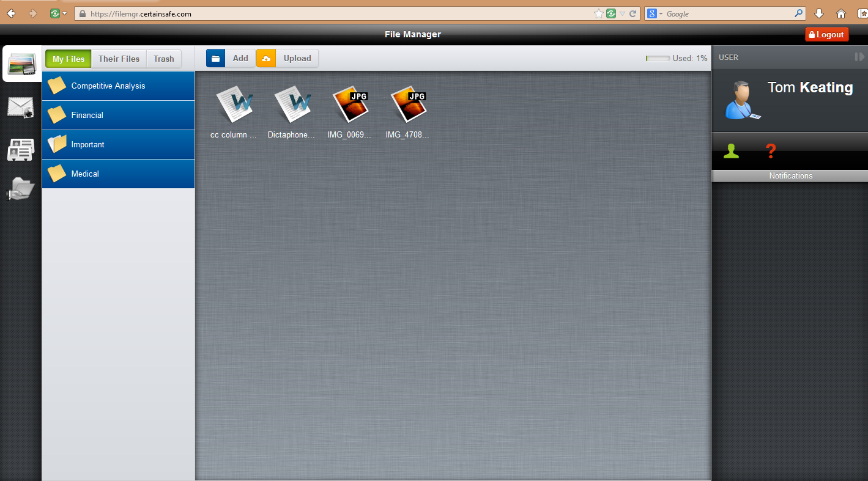This screenshot has width=868, height=481.
Task: Click the storage used progress bar
Action: pyautogui.click(x=658, y=59)
